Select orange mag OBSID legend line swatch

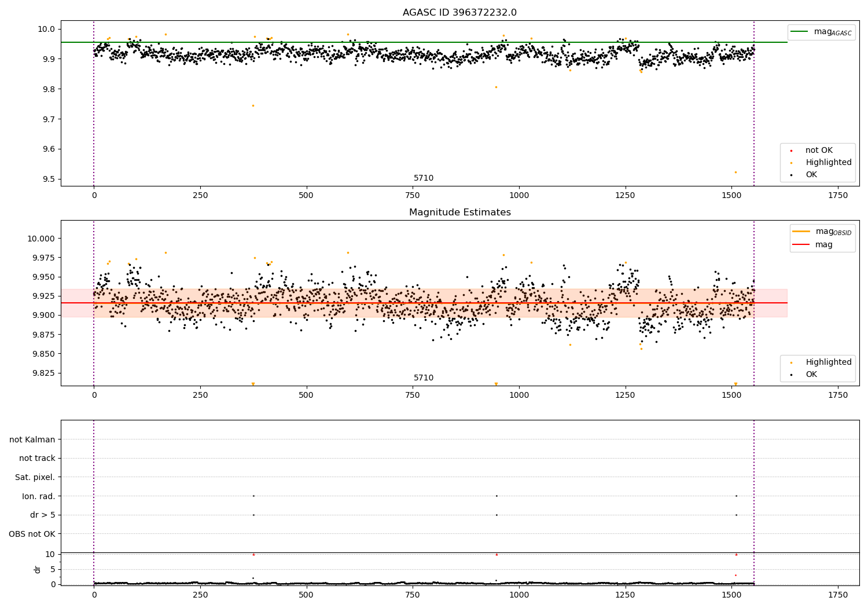coord(801,232)
